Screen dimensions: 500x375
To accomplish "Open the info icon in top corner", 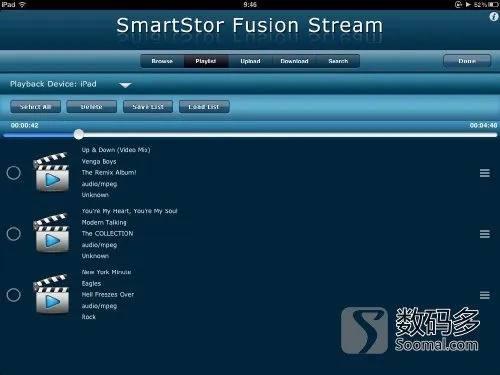I will tap(494, 17).
